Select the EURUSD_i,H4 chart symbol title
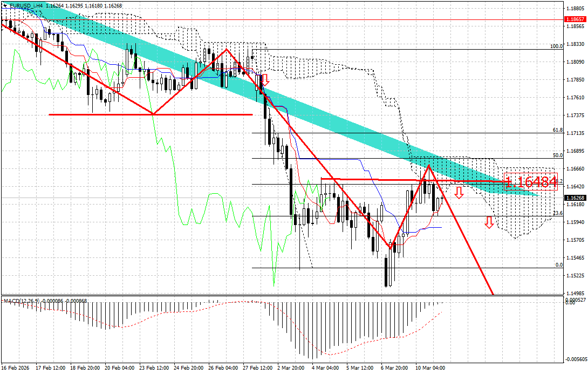588x374 pixels. coord(26,5)
